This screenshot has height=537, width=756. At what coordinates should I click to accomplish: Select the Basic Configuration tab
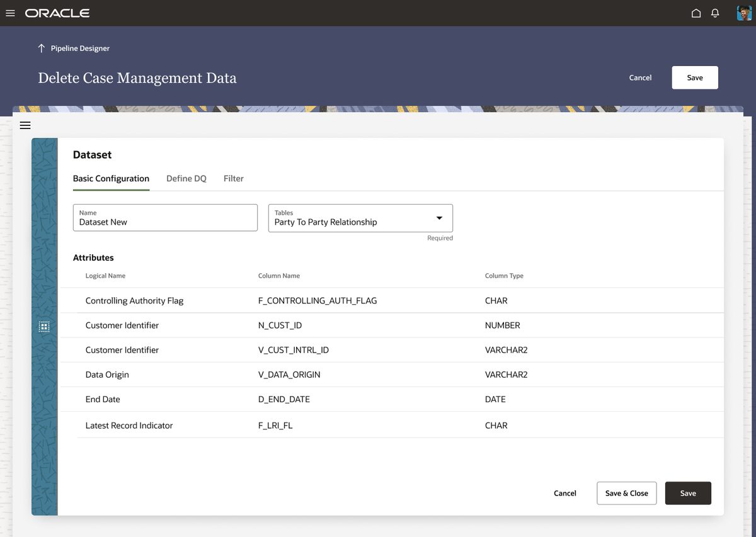[x=111, y=179]
